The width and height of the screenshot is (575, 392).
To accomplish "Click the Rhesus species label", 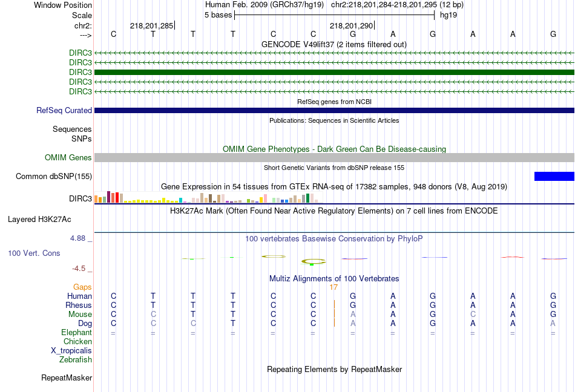I will (79, 305).
